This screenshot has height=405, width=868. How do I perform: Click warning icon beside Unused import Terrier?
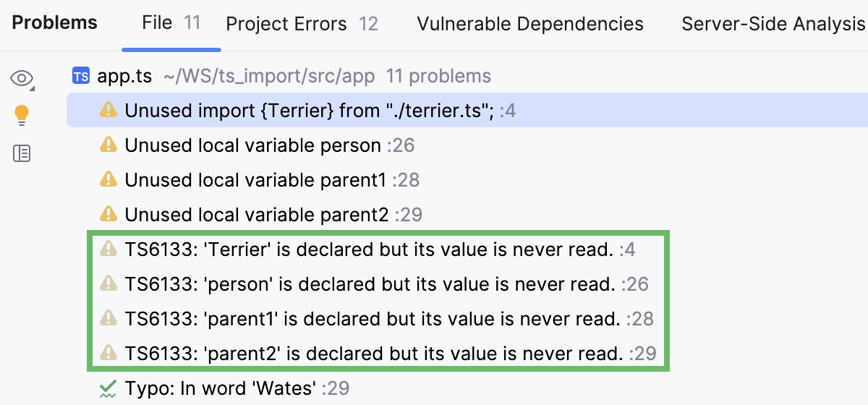pos(109,111)
